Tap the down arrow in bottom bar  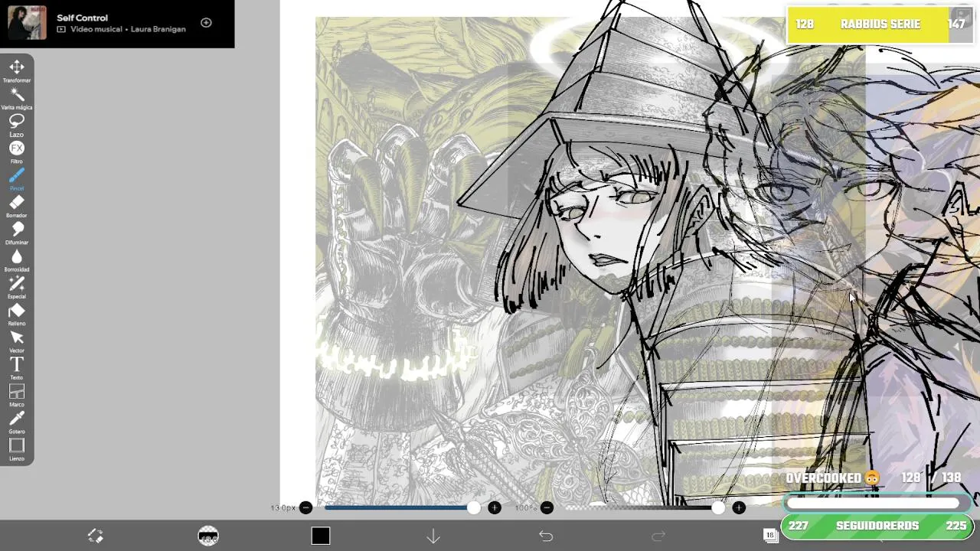433,536
